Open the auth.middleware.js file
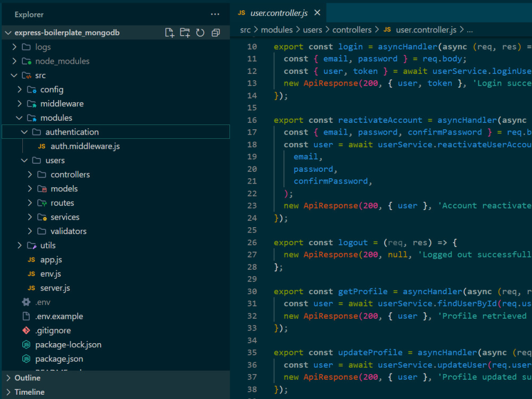 pyautogui.click(x=85, y=146)
